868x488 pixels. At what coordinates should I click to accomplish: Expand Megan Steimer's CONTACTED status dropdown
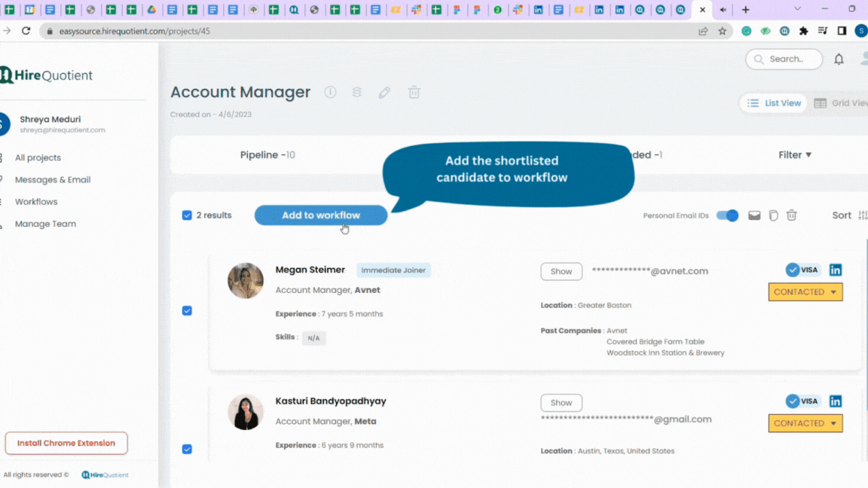click(x=805, y=292)
